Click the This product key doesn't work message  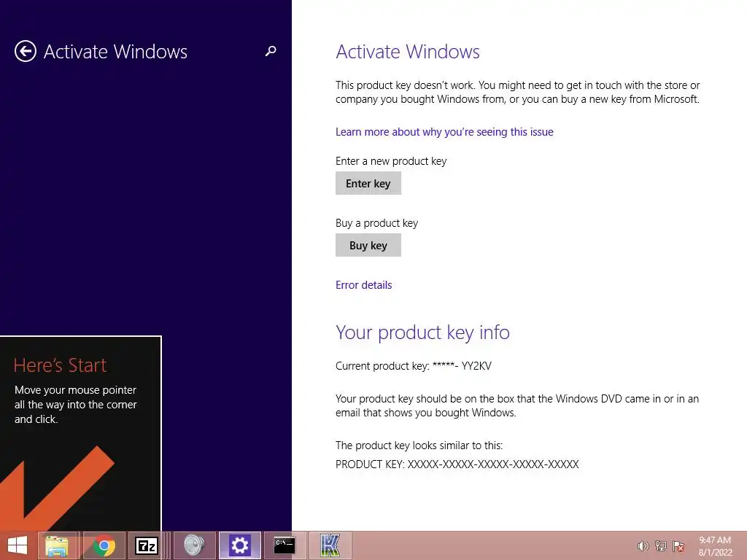point(518,92)
